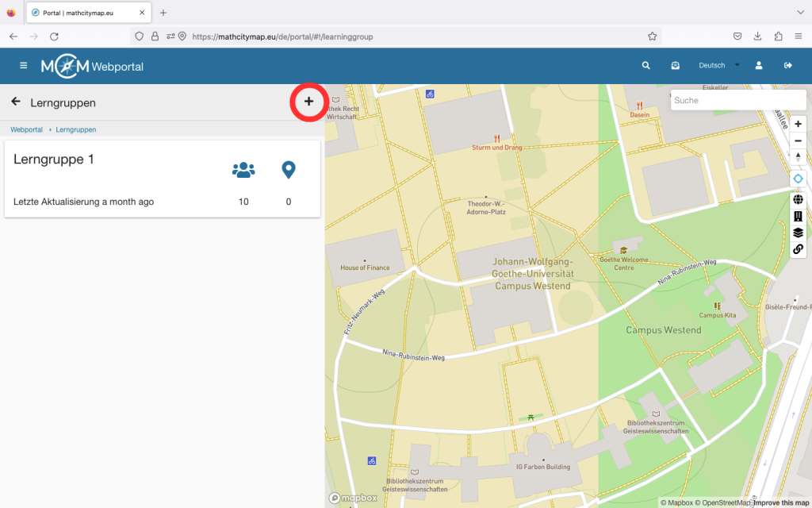The image size is (812, 508).
Task: Open the map layers control
Action: coord(798,233)
